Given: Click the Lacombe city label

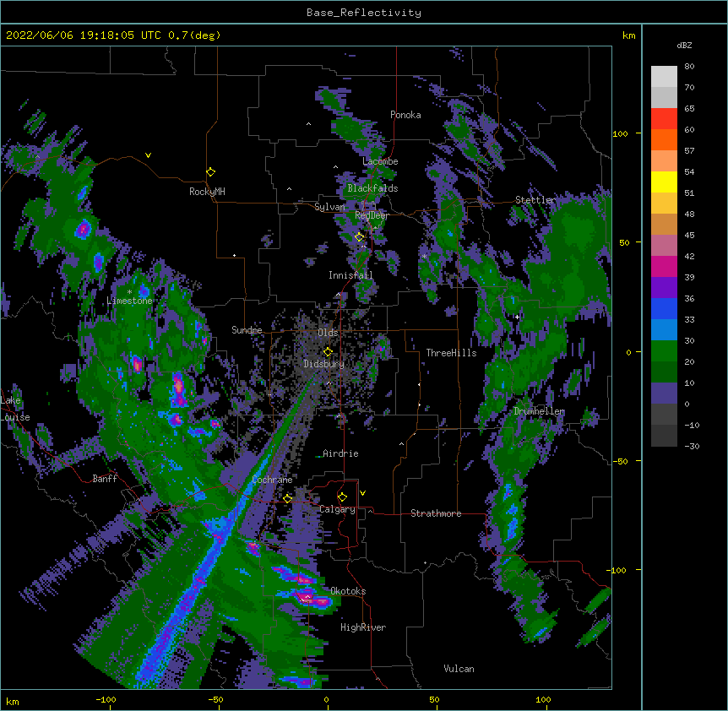Looking at the screenshot, I should click(x=380, y=161).
